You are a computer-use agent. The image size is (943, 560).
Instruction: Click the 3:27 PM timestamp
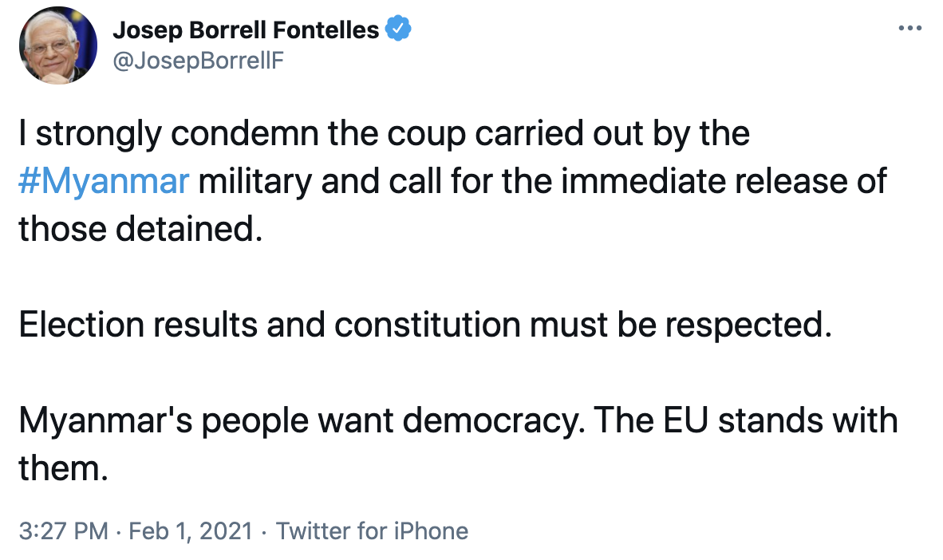click(x=63, y=531)
